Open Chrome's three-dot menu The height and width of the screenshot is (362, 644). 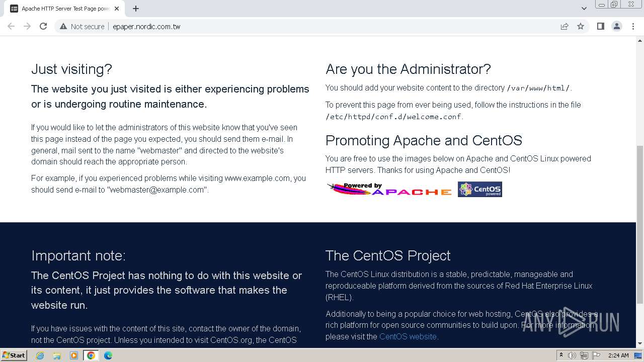(633, 26)
